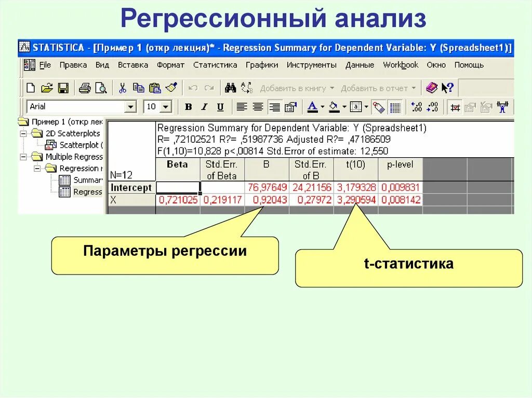
Task: Click the Print icon
Action: point(85,88)
